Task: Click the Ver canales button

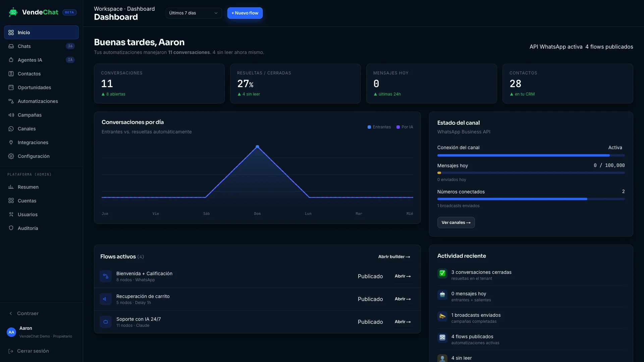Action: pyautogui.click(x=456, y=223)
